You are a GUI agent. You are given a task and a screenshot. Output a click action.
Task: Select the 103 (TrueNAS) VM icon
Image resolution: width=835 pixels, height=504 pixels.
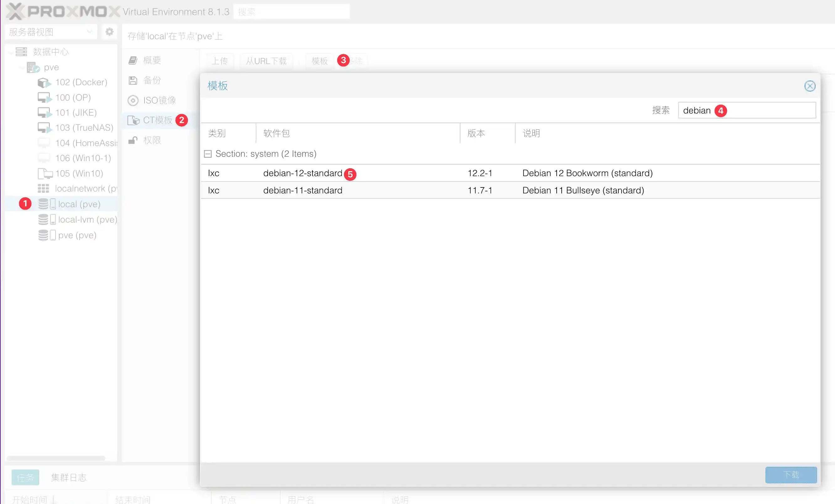click(x=44, y=128)
